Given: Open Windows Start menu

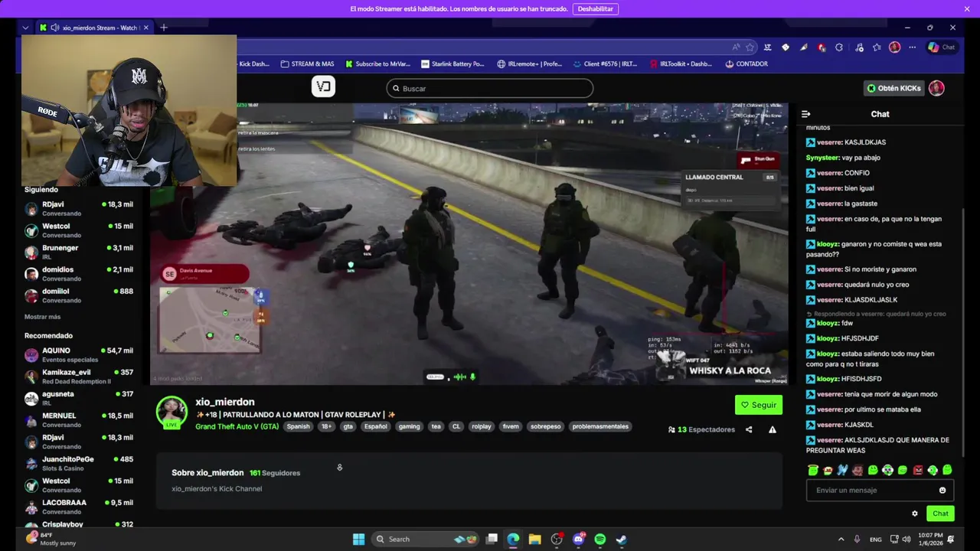Looking at the screenshot, I should tap(358, 540).
